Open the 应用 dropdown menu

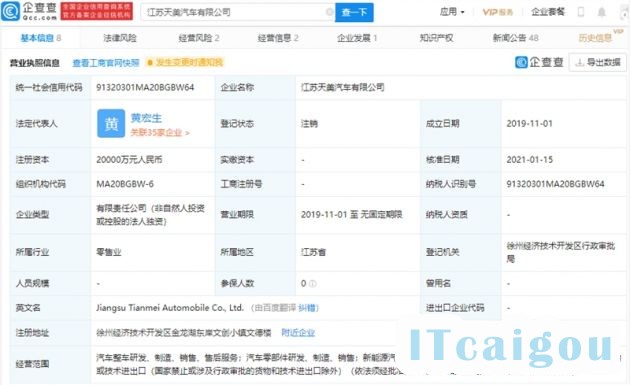452,12
